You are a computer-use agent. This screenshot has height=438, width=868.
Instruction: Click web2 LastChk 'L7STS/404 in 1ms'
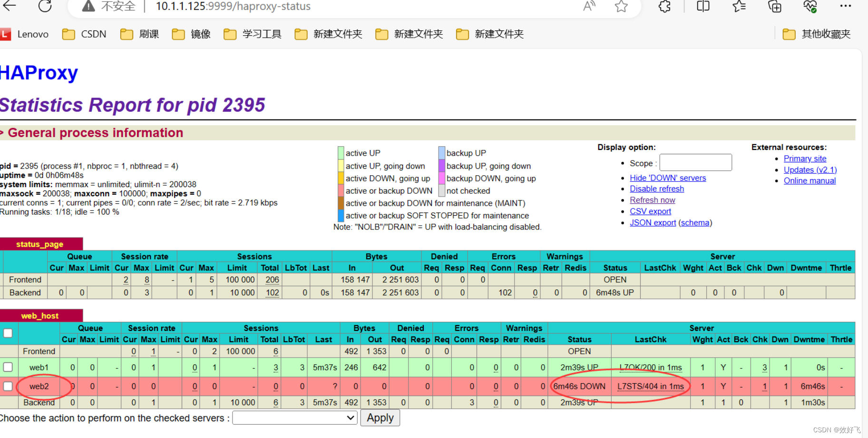point(650,387)
